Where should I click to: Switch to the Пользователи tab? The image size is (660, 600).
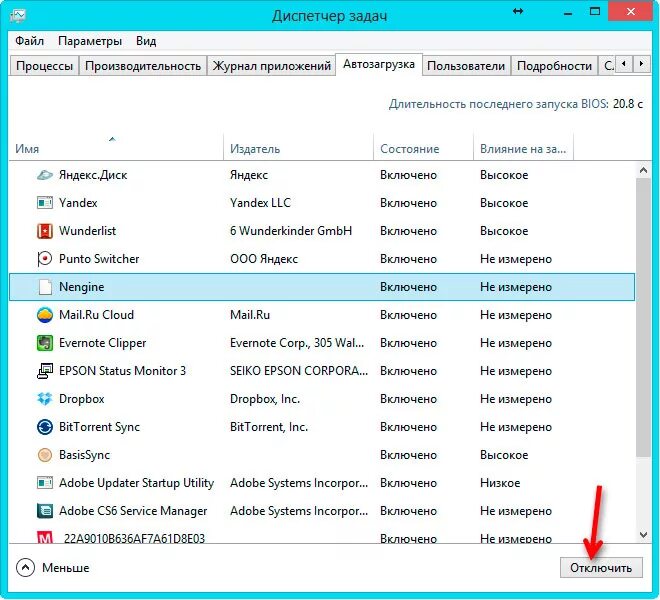[x=466, y=66]
